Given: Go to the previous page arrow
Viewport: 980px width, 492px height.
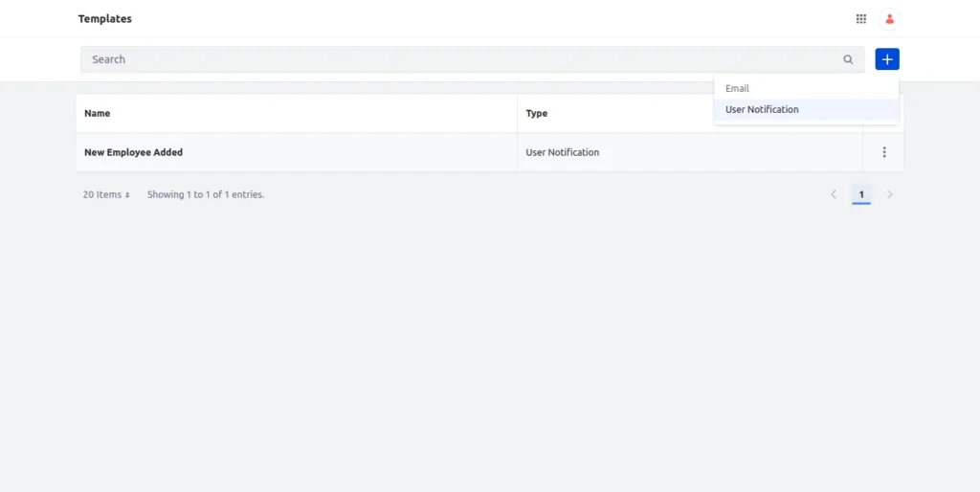Looking at the screenshot, I should pos(834,194).
